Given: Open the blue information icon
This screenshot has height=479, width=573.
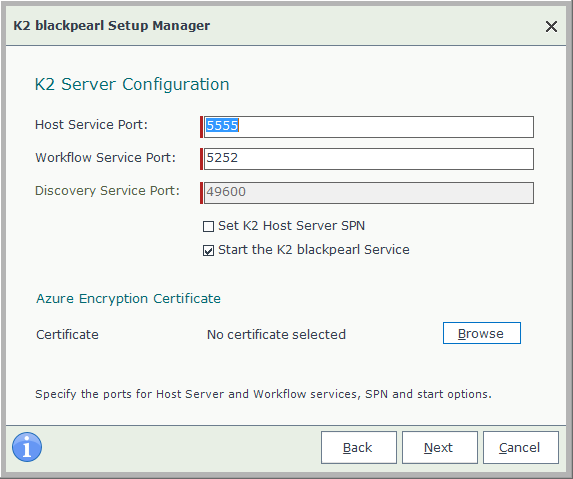Looking at the screenshot, I should click(x=27, y=447).
